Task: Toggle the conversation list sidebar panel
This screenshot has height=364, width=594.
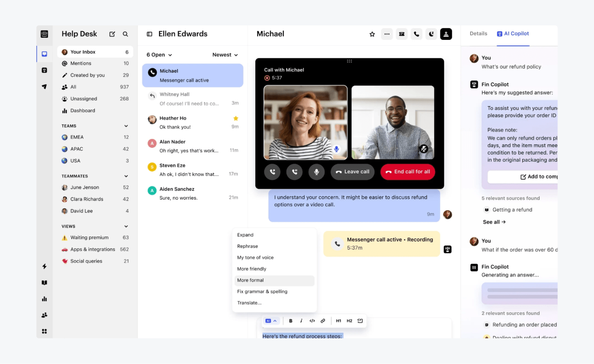Action: tap(149, 34)
